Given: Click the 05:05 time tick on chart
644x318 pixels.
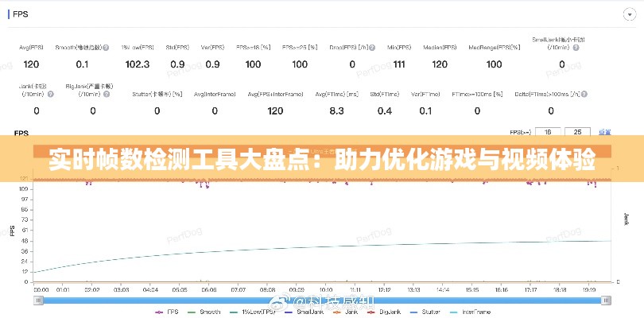Looking at the screenshot, I should pos(180,289).
